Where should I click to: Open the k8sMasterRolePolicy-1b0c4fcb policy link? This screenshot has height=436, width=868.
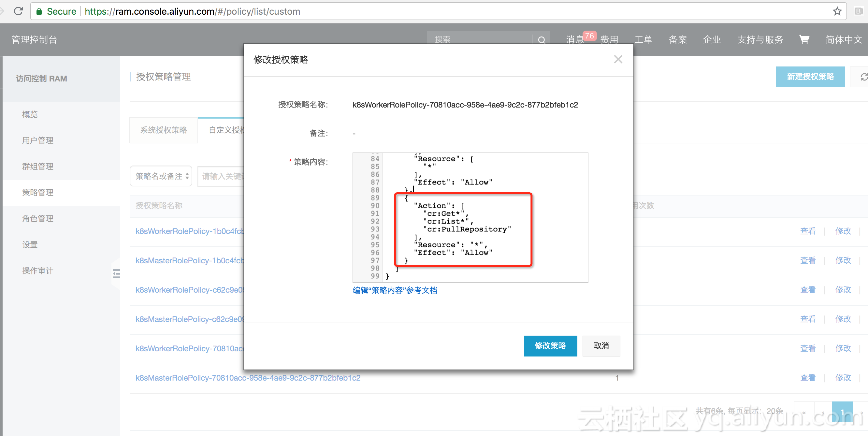(189, 260)
